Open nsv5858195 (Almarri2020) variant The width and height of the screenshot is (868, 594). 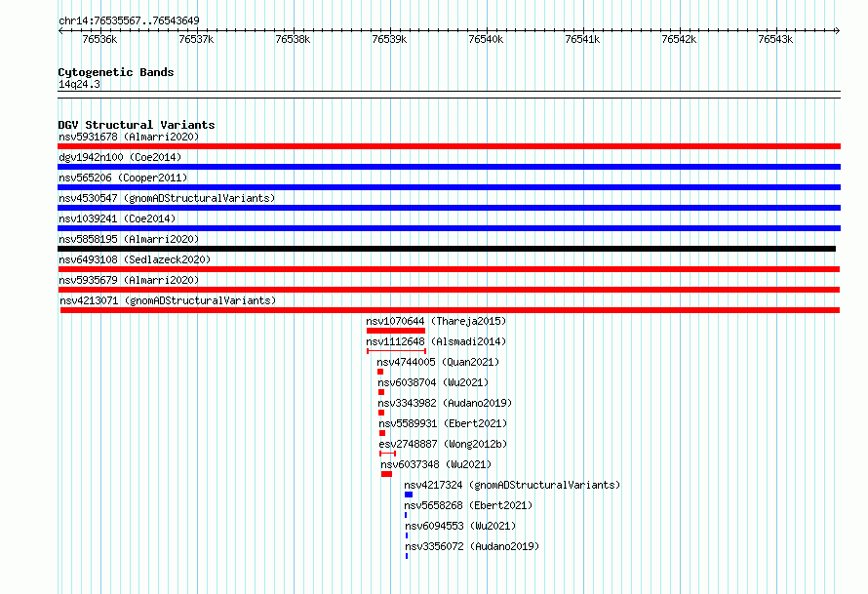point(129,239)
